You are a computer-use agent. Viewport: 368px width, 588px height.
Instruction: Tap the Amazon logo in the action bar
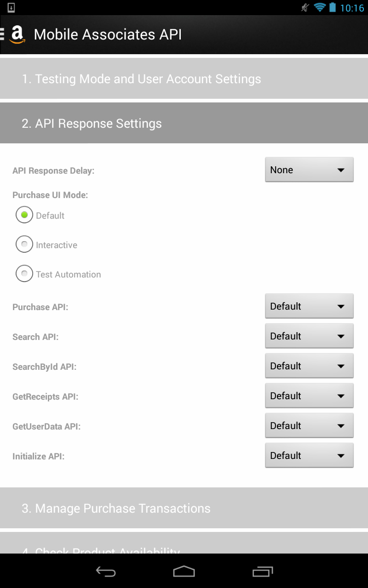17,34
